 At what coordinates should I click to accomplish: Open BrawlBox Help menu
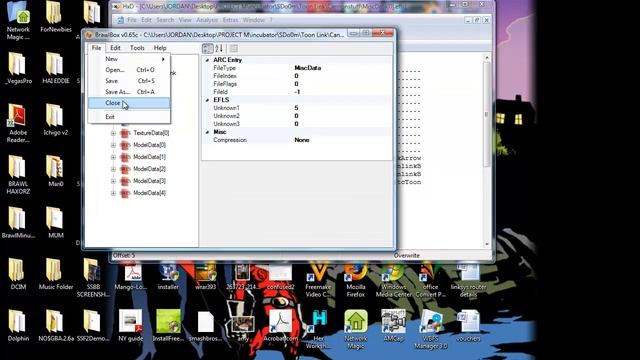160,48
